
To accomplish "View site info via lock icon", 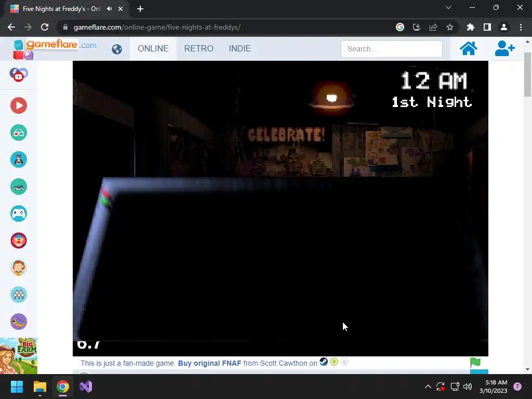I will (65, 27).
